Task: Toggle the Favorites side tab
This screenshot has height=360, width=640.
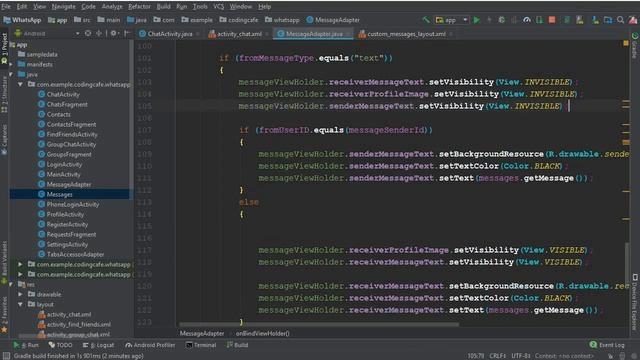Action: pos(4,314)
